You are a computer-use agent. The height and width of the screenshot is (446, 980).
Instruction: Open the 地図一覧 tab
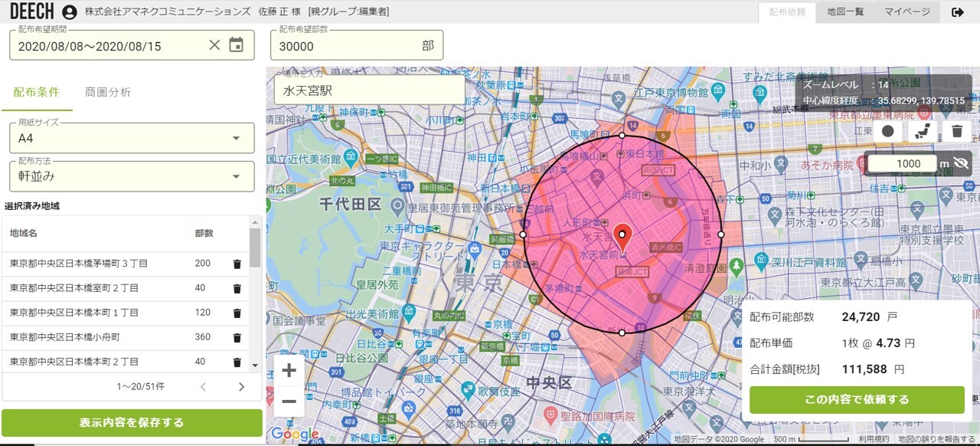845,11
